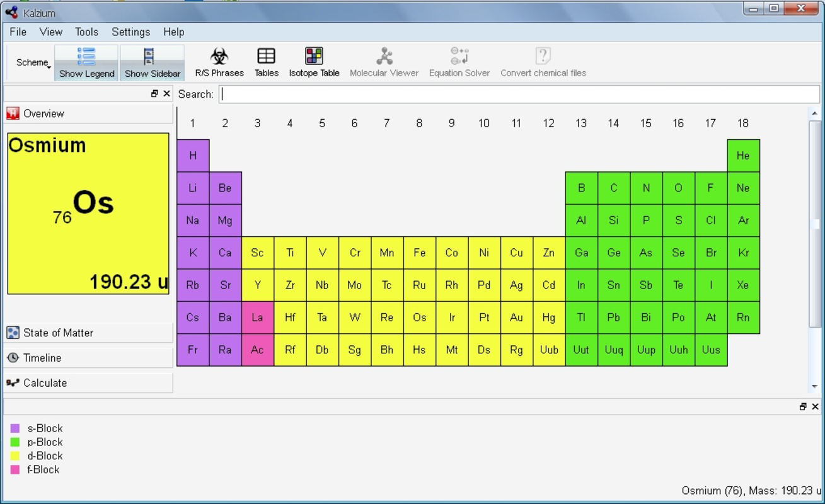Screen dimensions: 825x504
Task: Expand the State of Matter section
Action: (88, 333)
